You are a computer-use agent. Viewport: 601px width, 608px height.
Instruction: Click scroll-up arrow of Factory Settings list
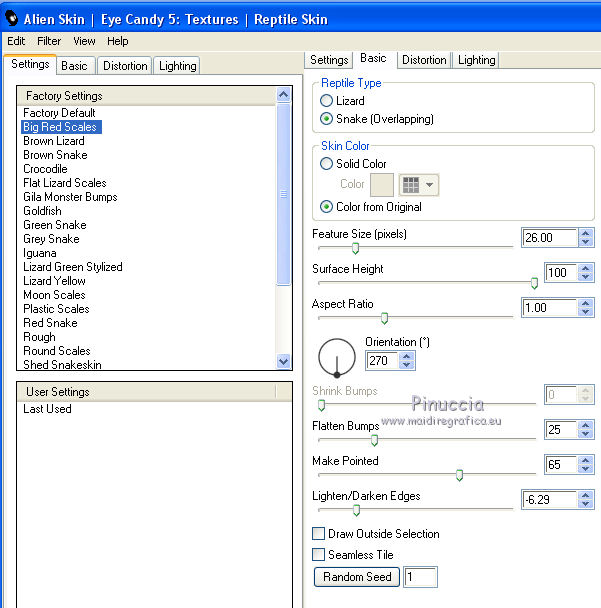pos(283,94)
